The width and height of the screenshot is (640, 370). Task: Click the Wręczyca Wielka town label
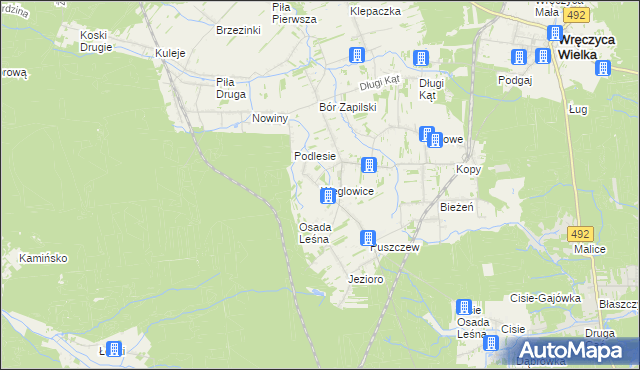[587, 47]
